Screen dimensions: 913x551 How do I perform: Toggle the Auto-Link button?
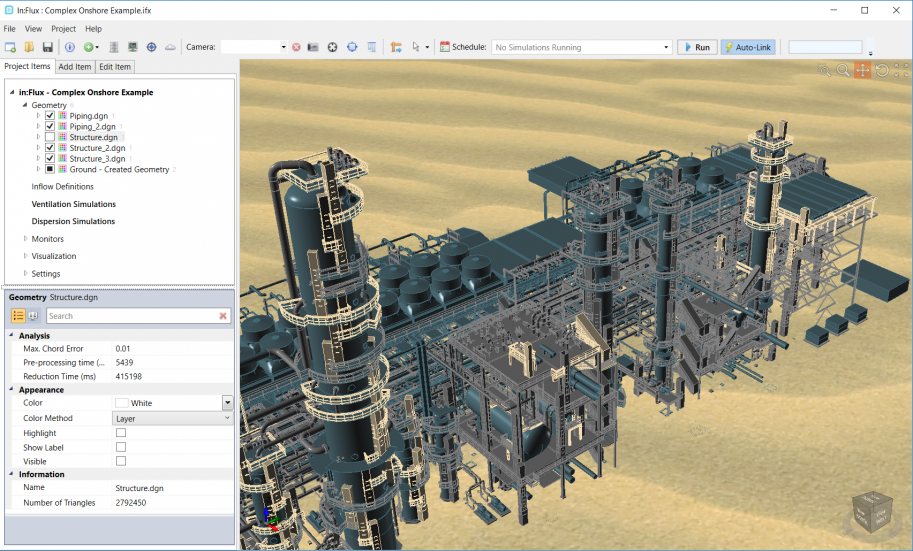tap(747, 47)
